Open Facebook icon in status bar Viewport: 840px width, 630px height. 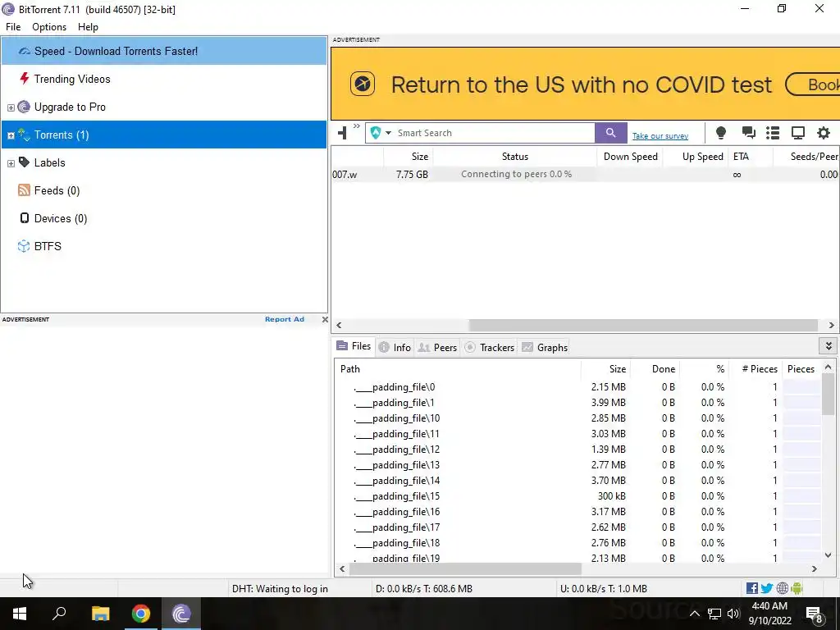752,588
